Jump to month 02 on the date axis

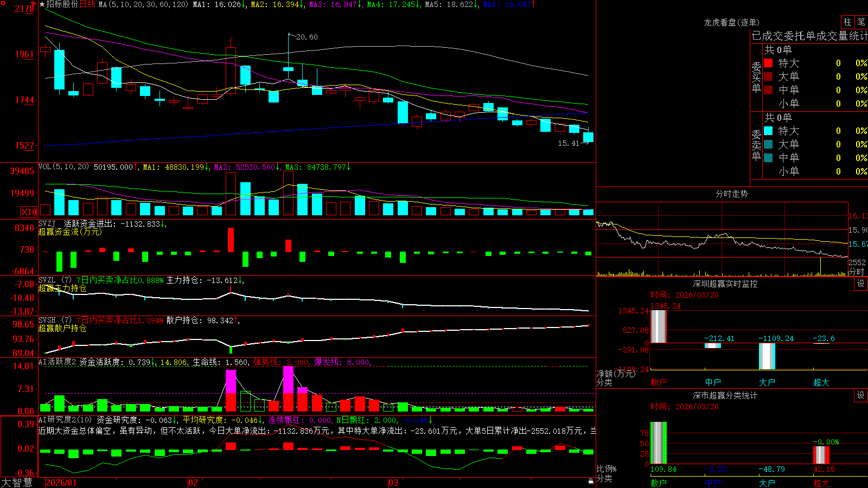tap(193, 483)
